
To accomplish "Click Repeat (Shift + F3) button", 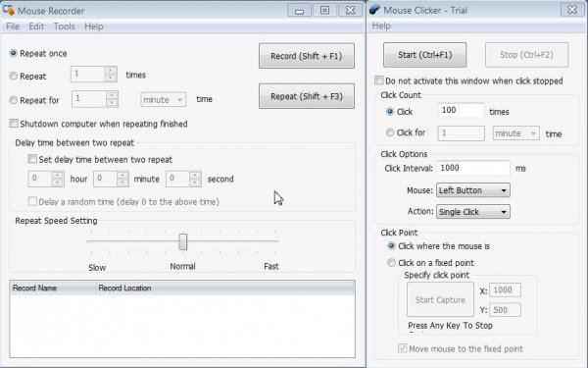I will click(x=307, y=96).
